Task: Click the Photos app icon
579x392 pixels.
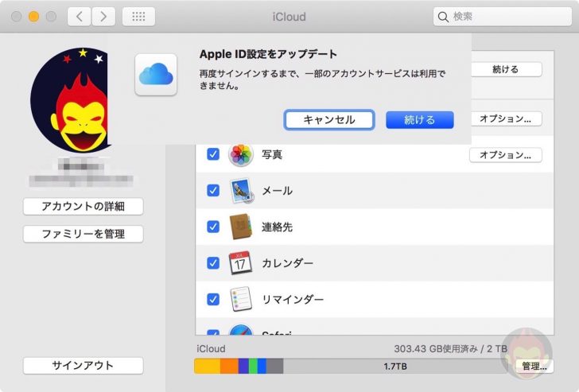Action: tap(241, 154)
